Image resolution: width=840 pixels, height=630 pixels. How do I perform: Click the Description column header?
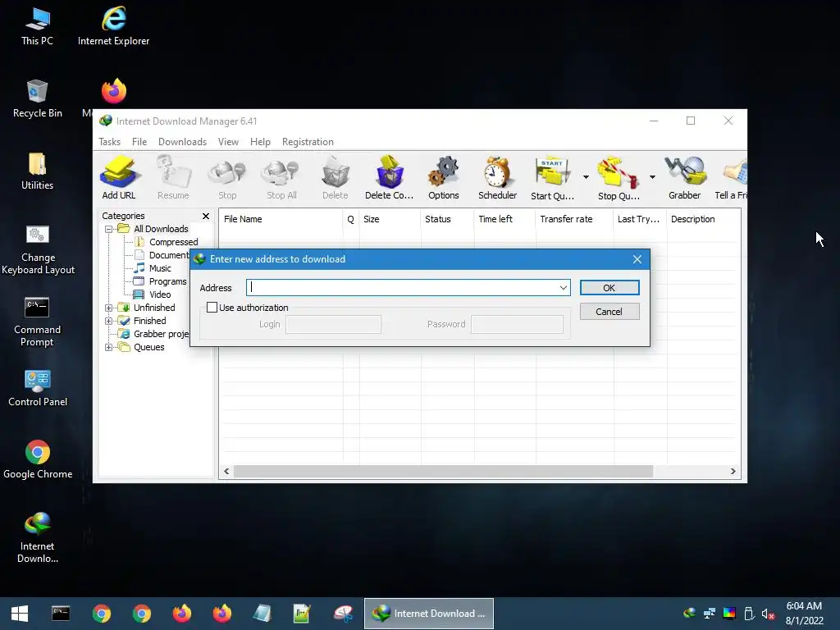click(x=703, y=219)
